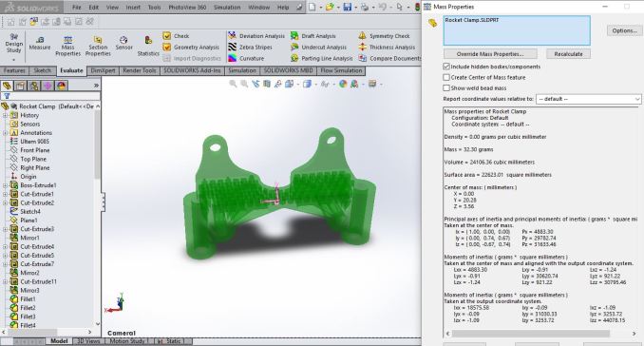The height and width of the screenshot is (346, 644).
Task: Select Rocket Clamp.SLDPRT in selection box
Action: coord(472,20)
